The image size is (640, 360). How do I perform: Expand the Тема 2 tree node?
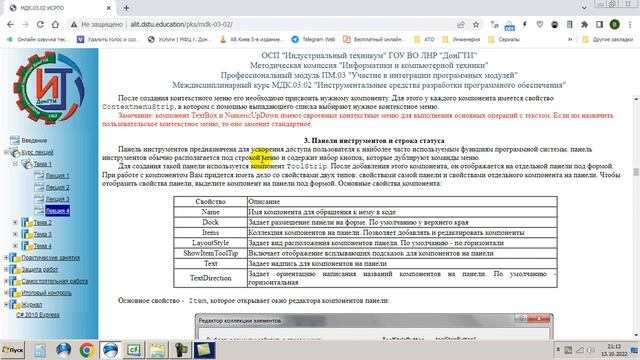[15, 222]
